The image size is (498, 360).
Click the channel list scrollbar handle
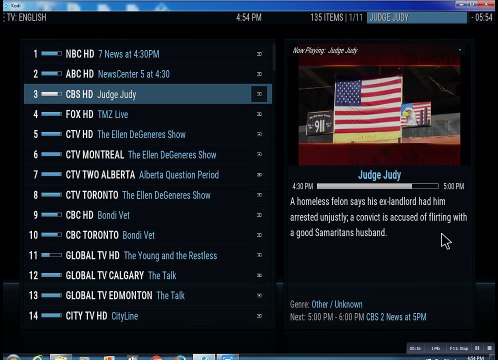[x=274, y=57]
